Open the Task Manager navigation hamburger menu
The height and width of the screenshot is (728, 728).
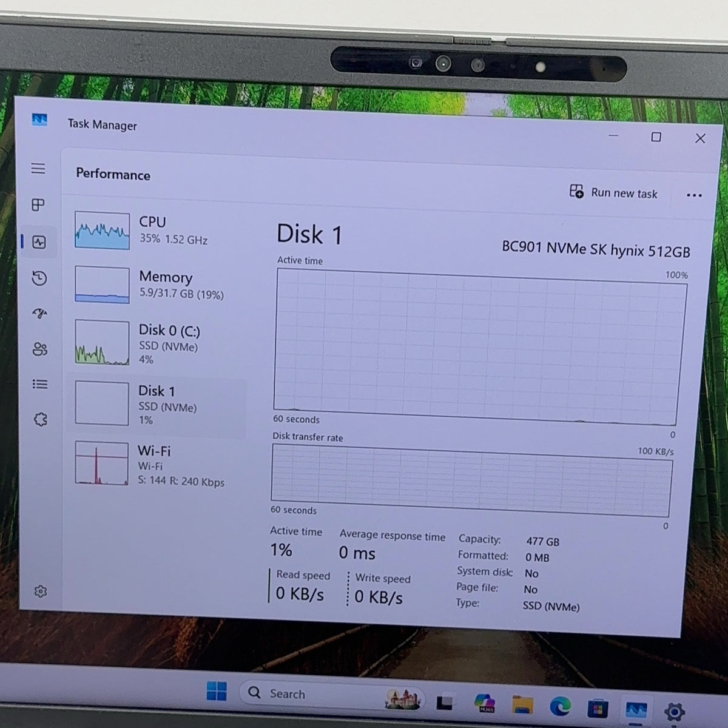coord(38,168)
